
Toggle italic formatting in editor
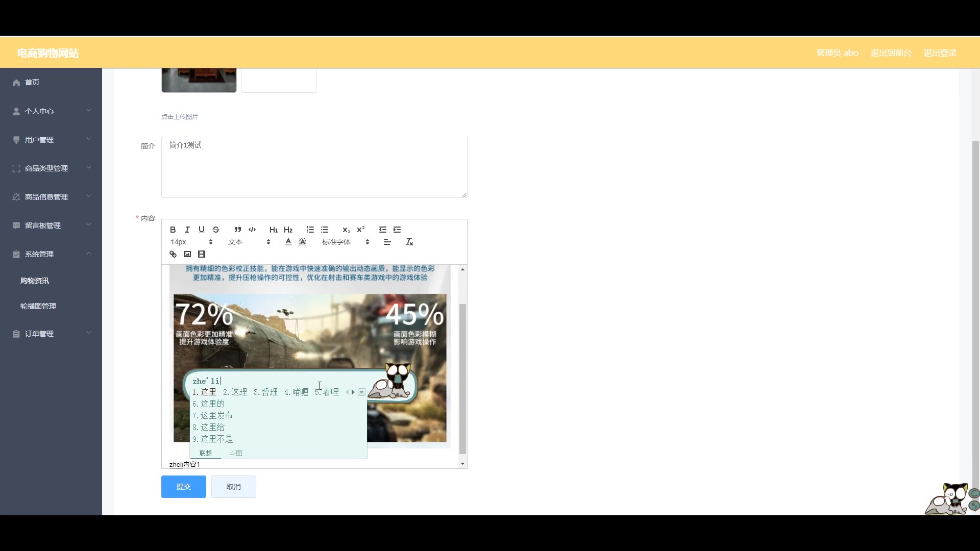coord(187,230)
